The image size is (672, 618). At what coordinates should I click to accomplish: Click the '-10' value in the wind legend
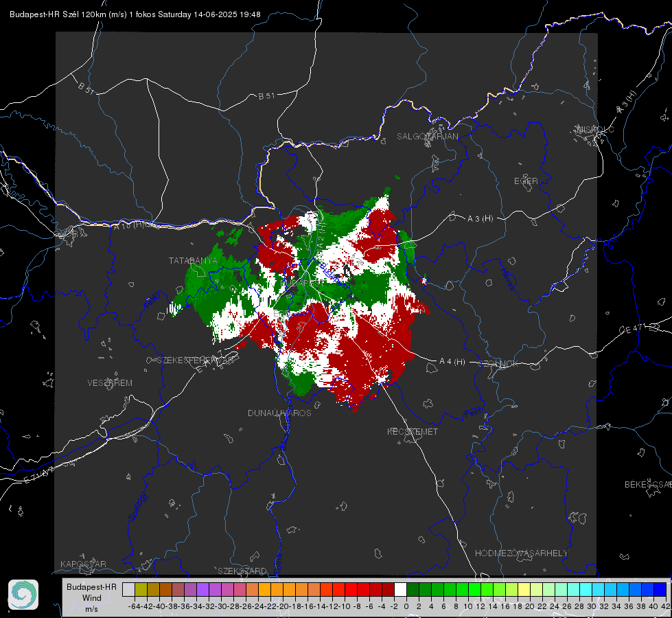tap(344, 606)
